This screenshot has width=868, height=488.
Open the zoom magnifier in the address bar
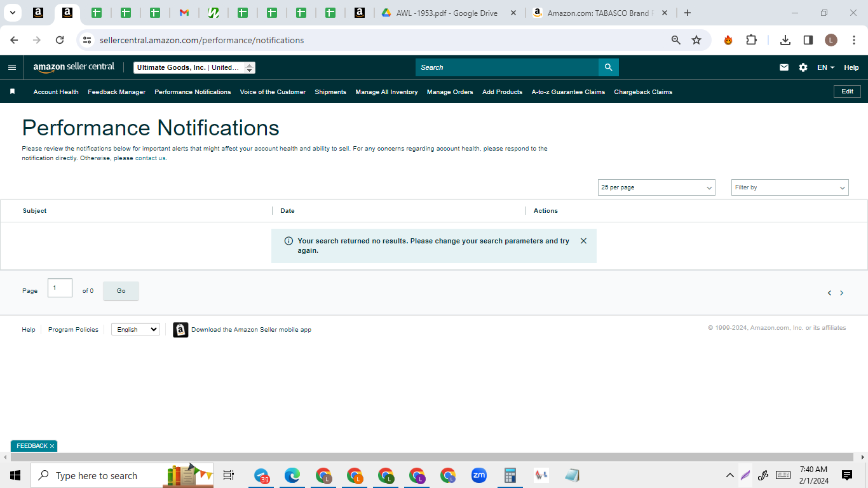coord(676,40)
